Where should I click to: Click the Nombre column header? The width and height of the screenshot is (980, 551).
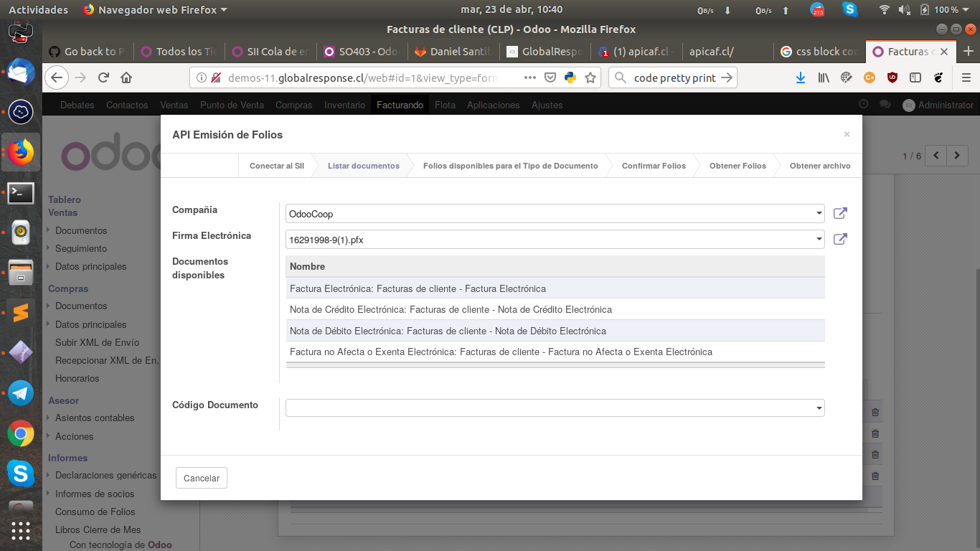pyautogui.click(x=307, y=266)
